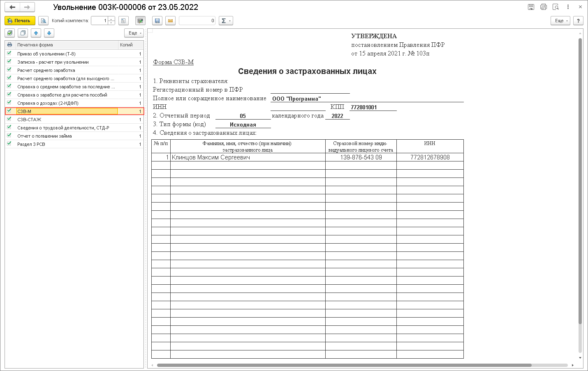This screenshot has height=371, width=588.
Task: Uncheck Расчет среднего заработка checkbox
Action: coord(9,70)
